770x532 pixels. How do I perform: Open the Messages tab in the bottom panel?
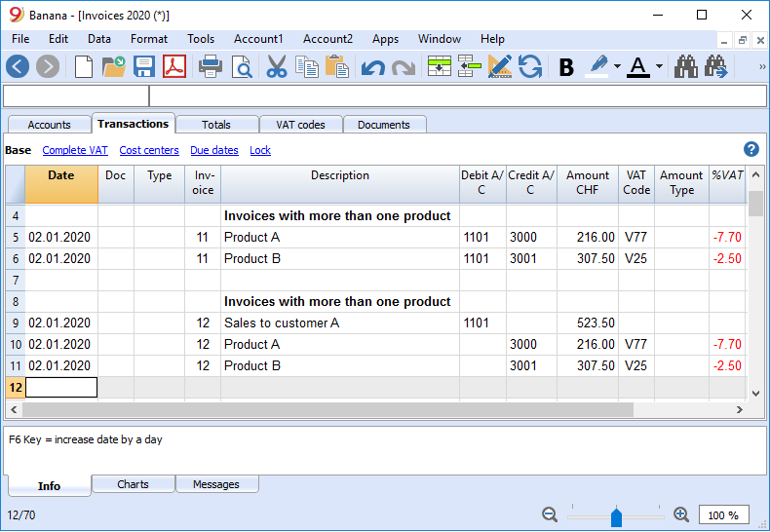click(216, 484)
